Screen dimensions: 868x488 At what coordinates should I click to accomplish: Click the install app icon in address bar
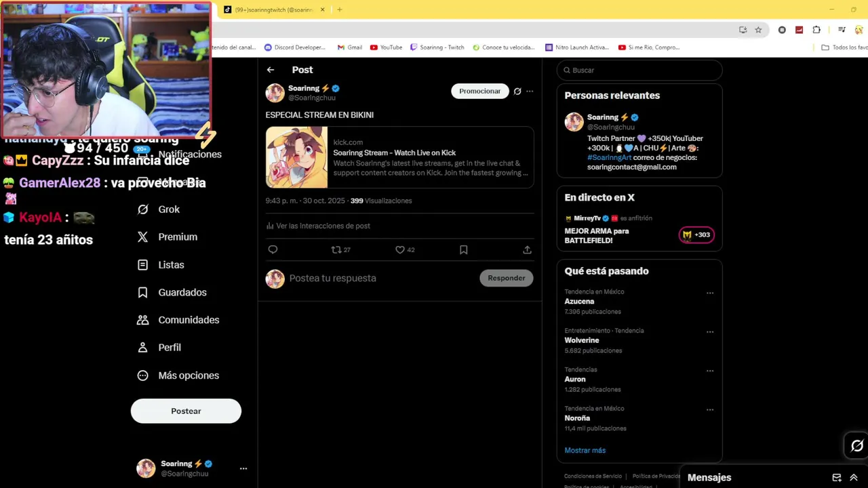coord(743,30)
